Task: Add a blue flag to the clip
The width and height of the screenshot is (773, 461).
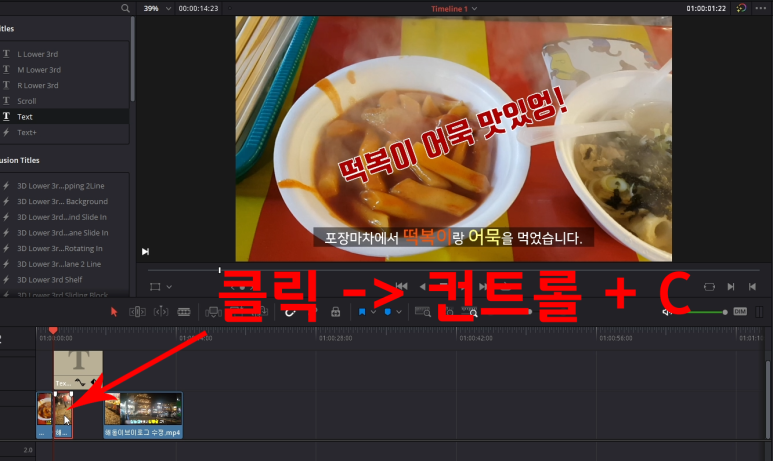Action: click(362, 312)
